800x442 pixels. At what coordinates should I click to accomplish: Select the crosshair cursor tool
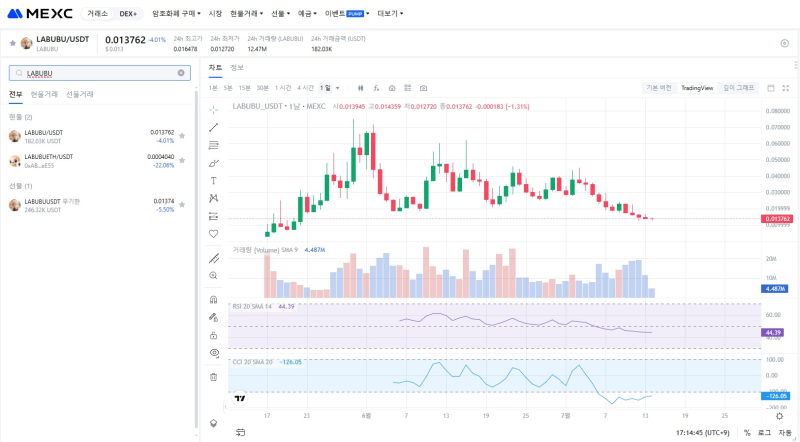click(214, 110)
